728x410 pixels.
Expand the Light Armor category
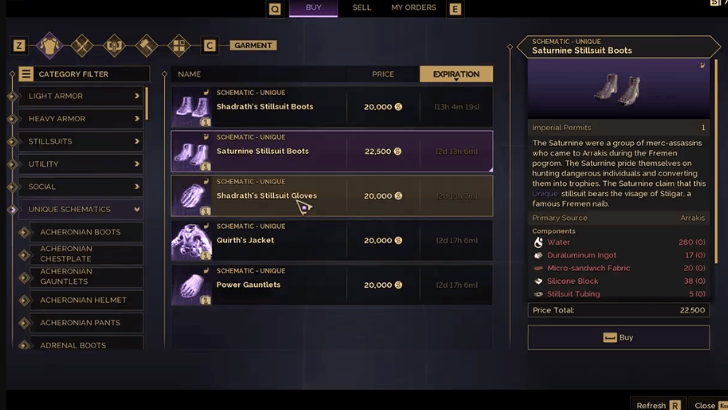tap(81, 96)
